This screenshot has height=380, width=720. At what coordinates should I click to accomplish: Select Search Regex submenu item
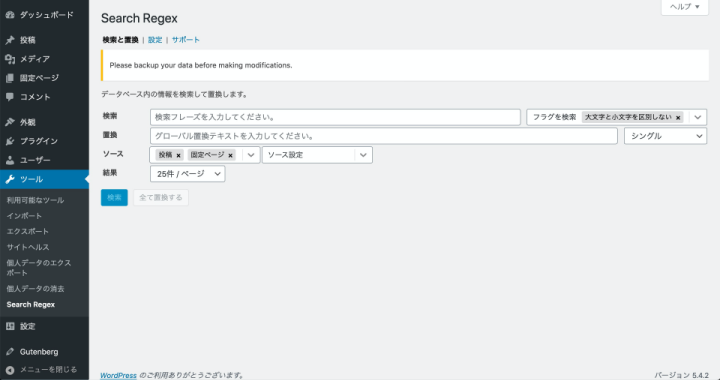(x=31, y=304)
